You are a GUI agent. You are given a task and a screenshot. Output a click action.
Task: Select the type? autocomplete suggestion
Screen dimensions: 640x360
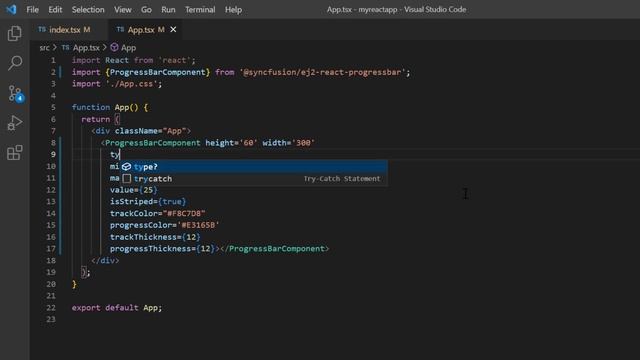tap(253, 167)
